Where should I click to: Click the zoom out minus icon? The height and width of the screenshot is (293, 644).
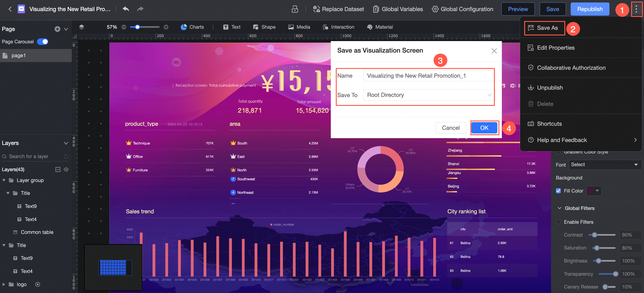point(124,27)
